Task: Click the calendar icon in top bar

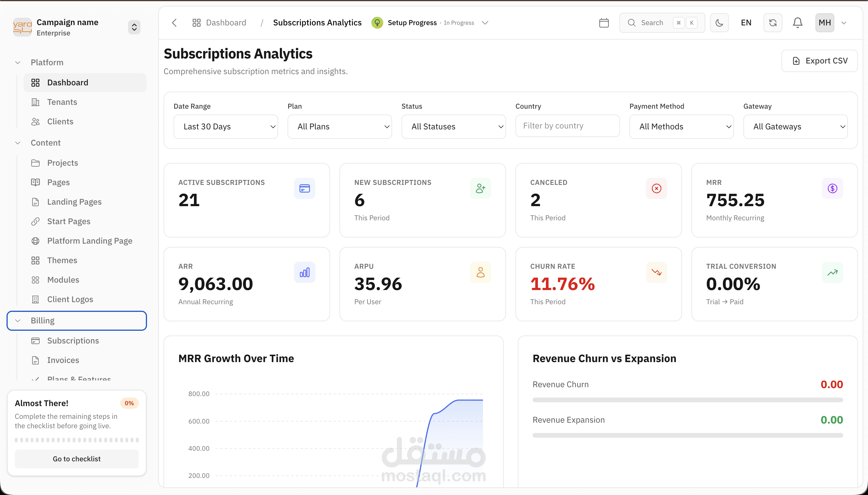Action: (604, 23)
